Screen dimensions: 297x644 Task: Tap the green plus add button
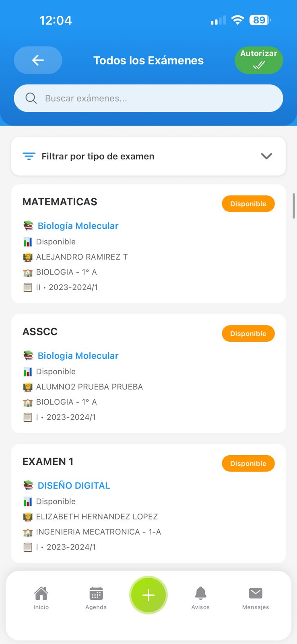(148, 595)
